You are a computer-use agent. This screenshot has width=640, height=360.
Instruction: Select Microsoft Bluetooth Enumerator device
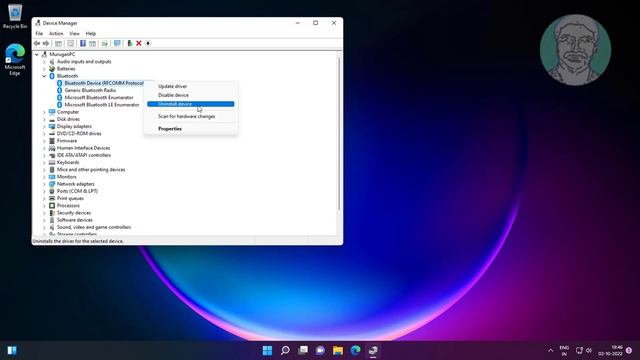[99, 98]
